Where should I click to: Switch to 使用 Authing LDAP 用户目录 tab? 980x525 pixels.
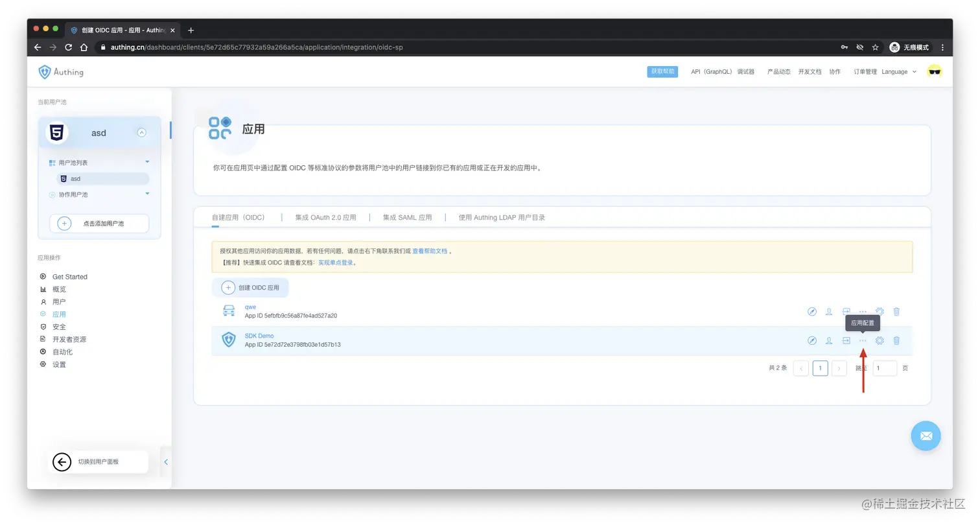(x=502, y=218)
